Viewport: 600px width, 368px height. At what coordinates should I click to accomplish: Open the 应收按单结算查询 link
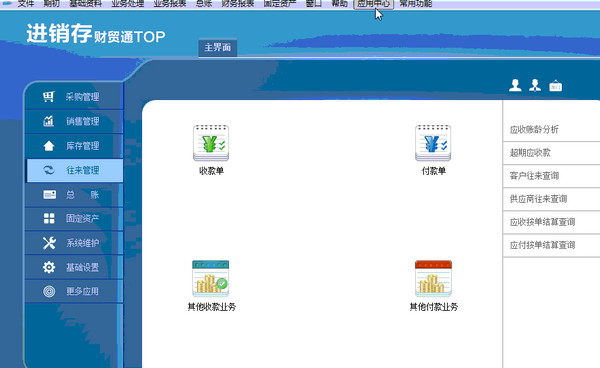tap(542, 222)
